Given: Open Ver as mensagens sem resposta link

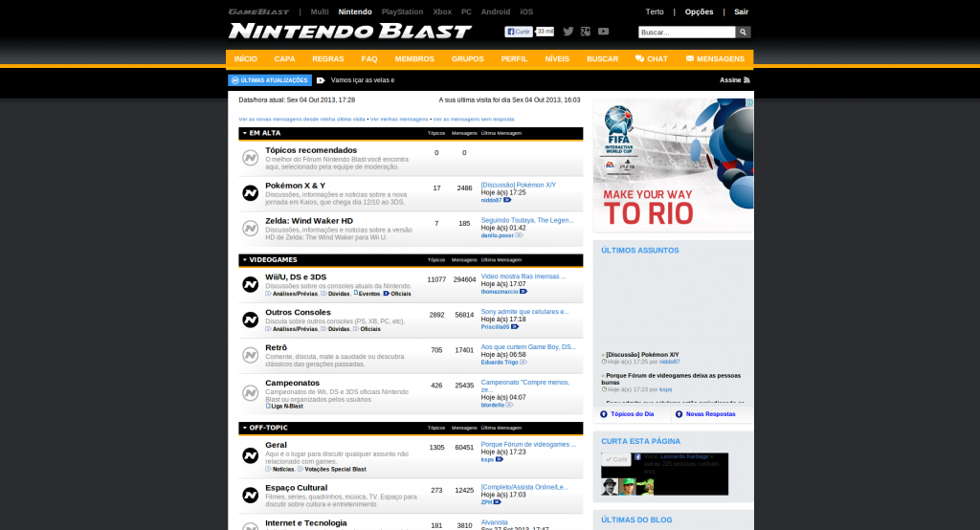Looking at the screenshot, I should (x=474, y=119).
